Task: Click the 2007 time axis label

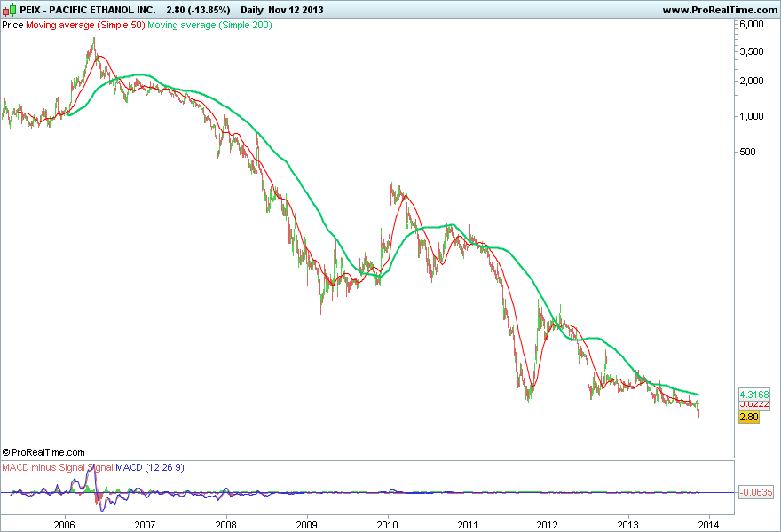Action: 145,525
